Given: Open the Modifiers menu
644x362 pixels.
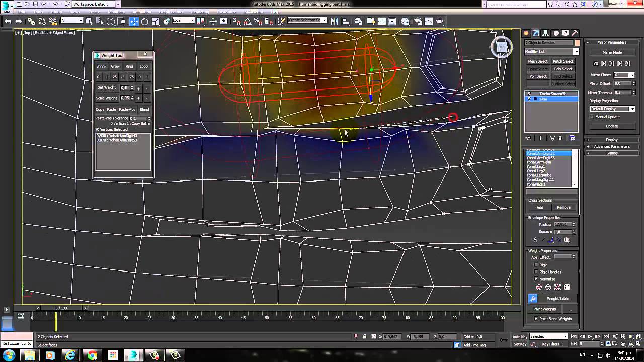Looking at the screenshot, I should point(116,12).
